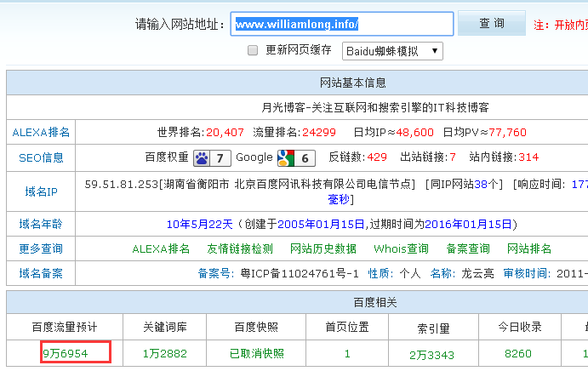Open the 更多查询 row header link
The height and width of the screenshot is (371, 588).
coord(41,248)
